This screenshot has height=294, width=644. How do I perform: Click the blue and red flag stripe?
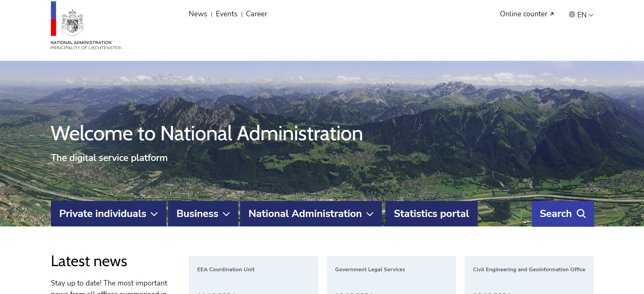[53, 19]
